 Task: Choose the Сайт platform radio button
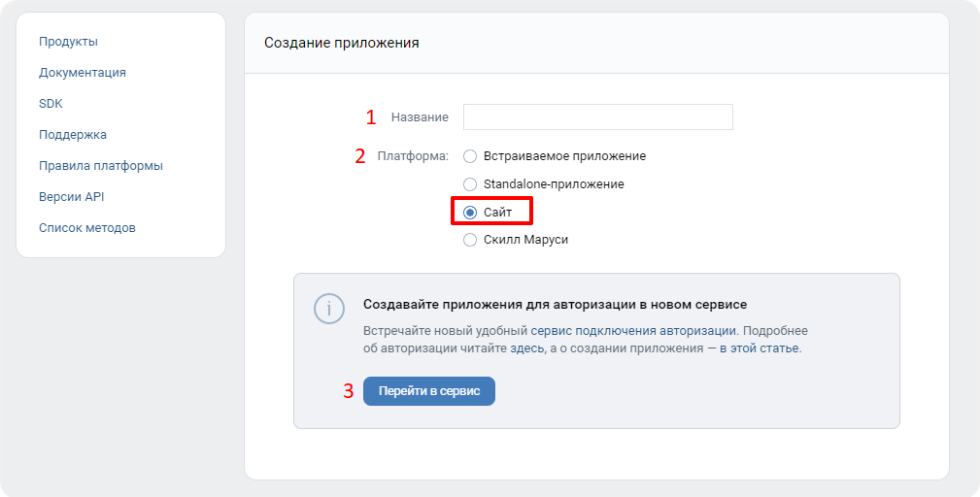(x=470, y=213)
